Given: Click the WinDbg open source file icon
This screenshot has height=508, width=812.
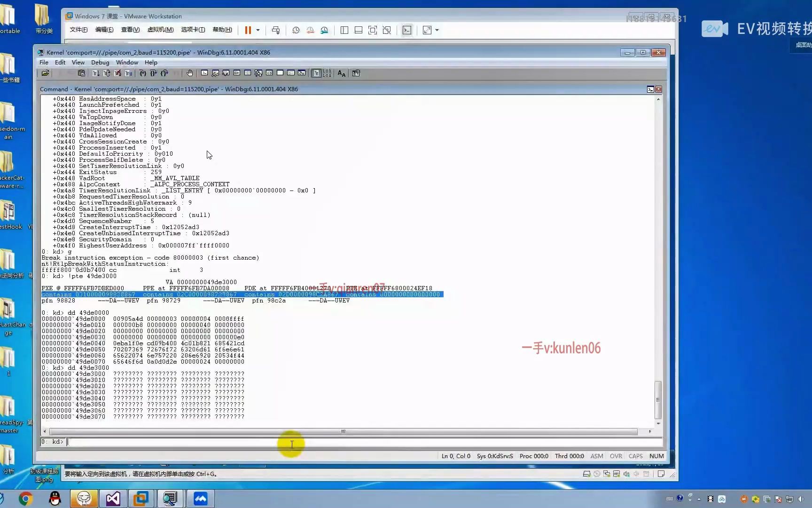Looking at the screenshot, I should pyautogui.click(x=46, y=73).
